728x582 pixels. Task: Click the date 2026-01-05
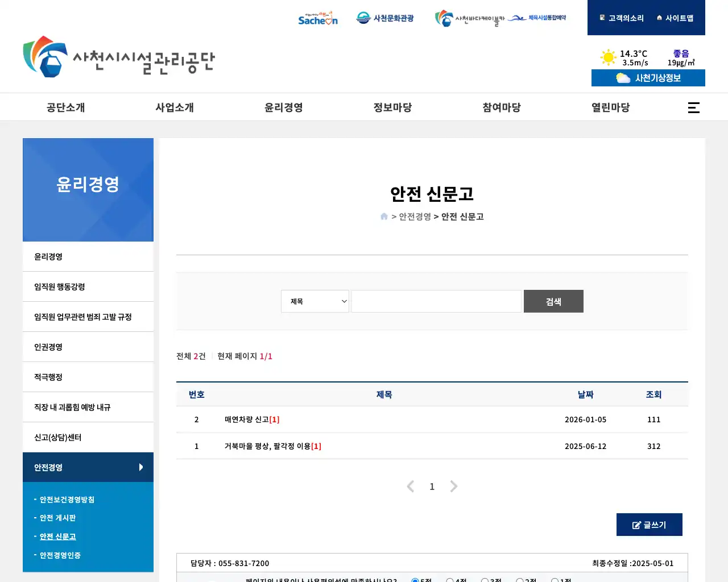pyautogui.click(x=586, y=419)
